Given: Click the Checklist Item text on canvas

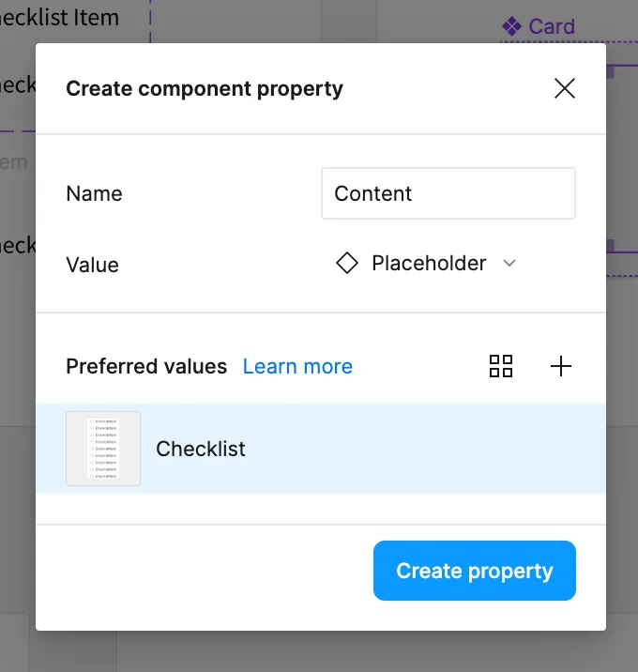Looking at the screenshot, I should pos(60,17).
